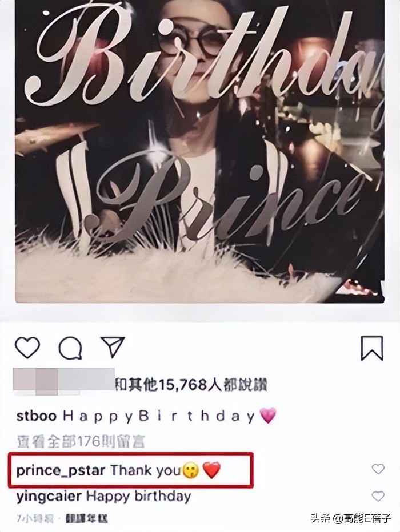The height and width of the screenshot is (532, 400).
Task: Click Happy birthday comment by yingcaier
Action: (138, 497)
